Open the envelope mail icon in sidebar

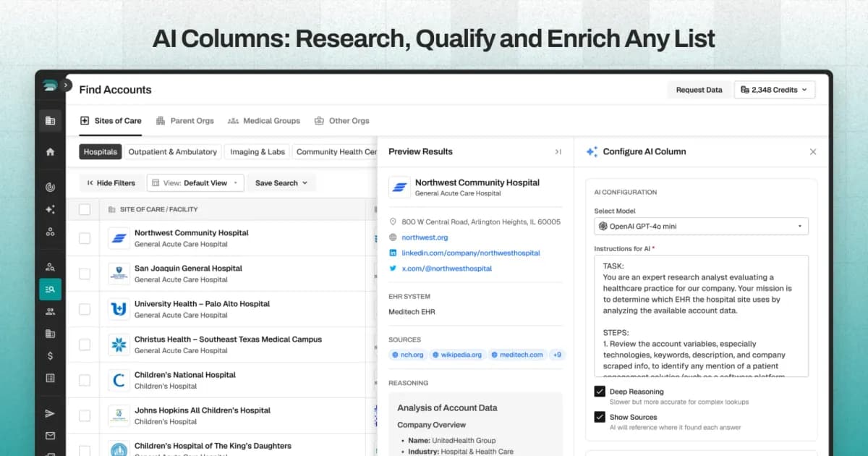pyautogui.click(x=50, y=436)
